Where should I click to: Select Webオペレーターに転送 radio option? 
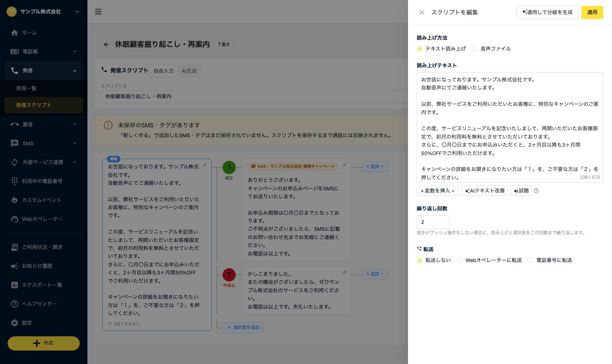(x=460, y=260)
